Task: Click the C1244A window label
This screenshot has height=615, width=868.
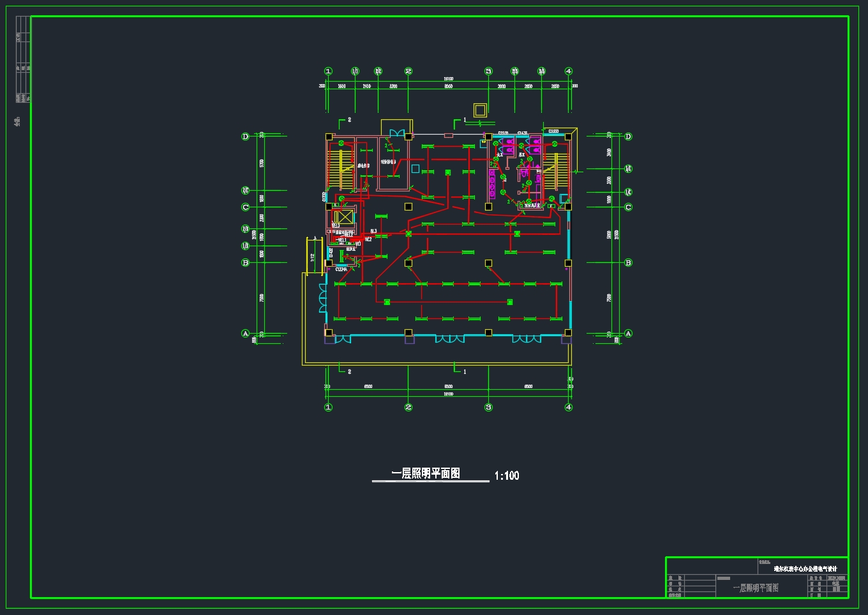Action: (341, 270)
